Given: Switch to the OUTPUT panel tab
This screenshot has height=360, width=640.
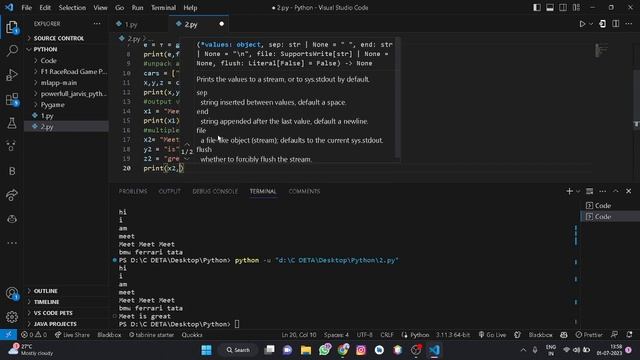Looking at the screenshot, I should (x=169, y=191).
